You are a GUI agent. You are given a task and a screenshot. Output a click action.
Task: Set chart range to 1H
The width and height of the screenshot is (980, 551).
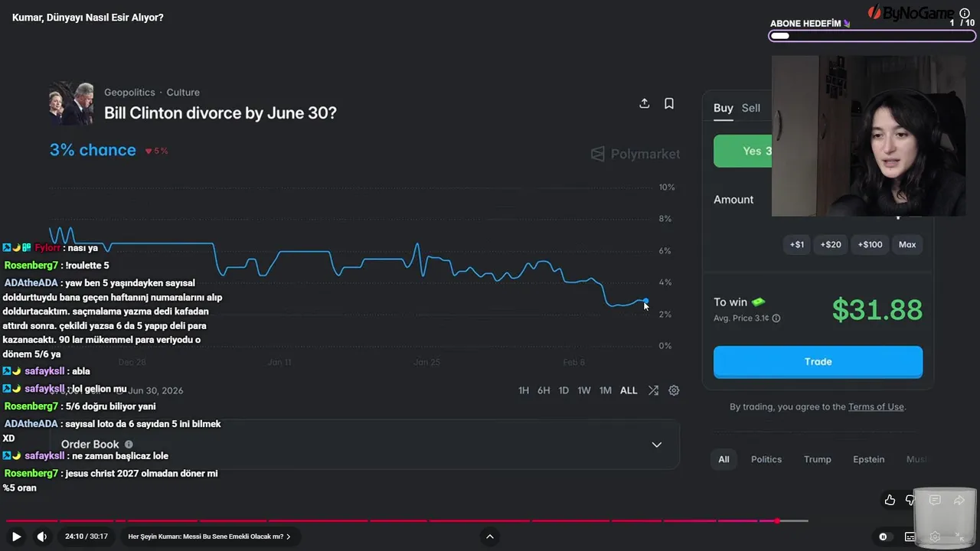point(524,390)
